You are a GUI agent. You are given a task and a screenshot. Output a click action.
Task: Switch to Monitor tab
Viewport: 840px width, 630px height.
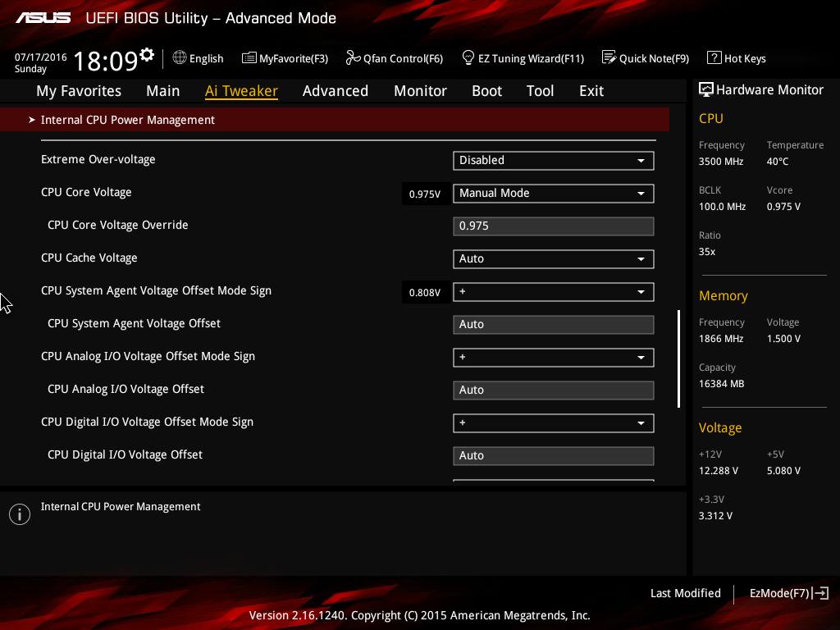point(420,91)
